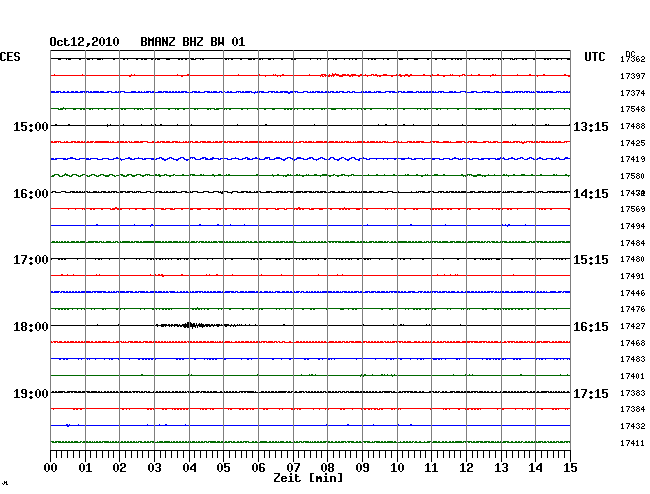The image size is (650, 494).
Task: Select the 10 minute tick label
Action: point(397,468)
